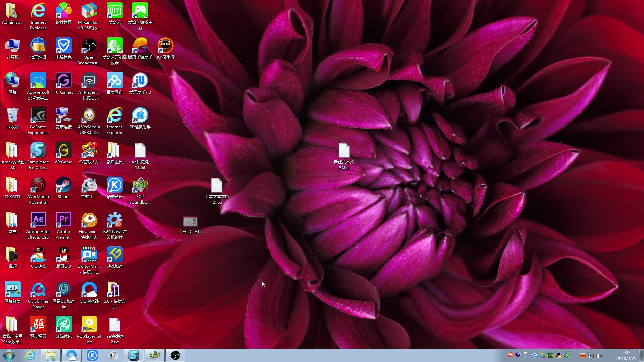Open File Explorer from taskbar

[51, 355]
